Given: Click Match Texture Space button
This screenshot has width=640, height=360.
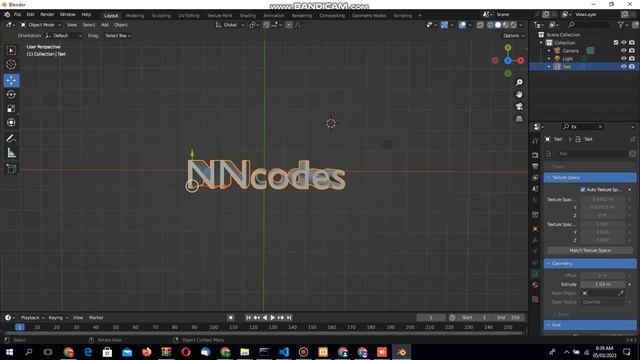Looking at the screenshot, I should click(x=590, y=250).
